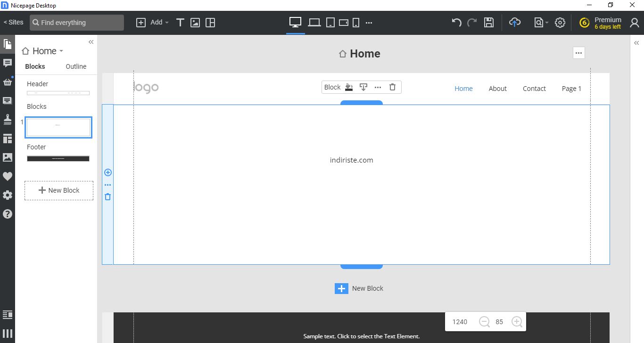Switch to Phone view mode
Image resolution: width=644 pixels, height=343 pixels.
coord(356,22)
